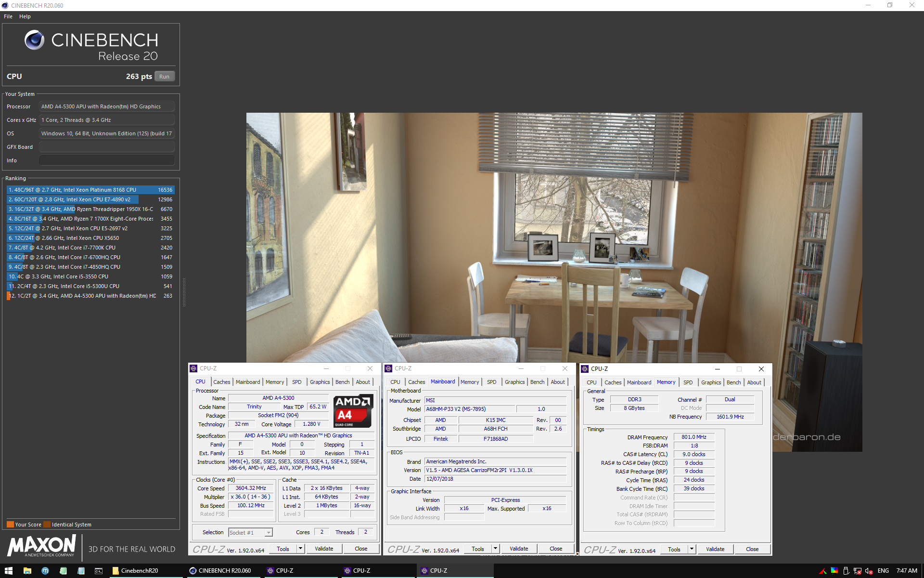Expand the Selection 'Socket #1' combo box
The width and height of the screenshot is (924, 578).
[x=269, y=532]
